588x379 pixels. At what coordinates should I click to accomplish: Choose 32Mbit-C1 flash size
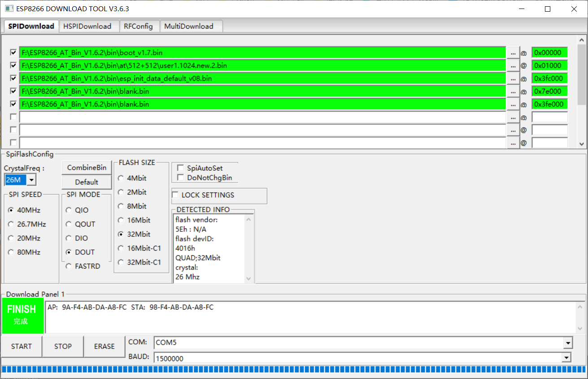pyautogui.click(x=139, y=262)
